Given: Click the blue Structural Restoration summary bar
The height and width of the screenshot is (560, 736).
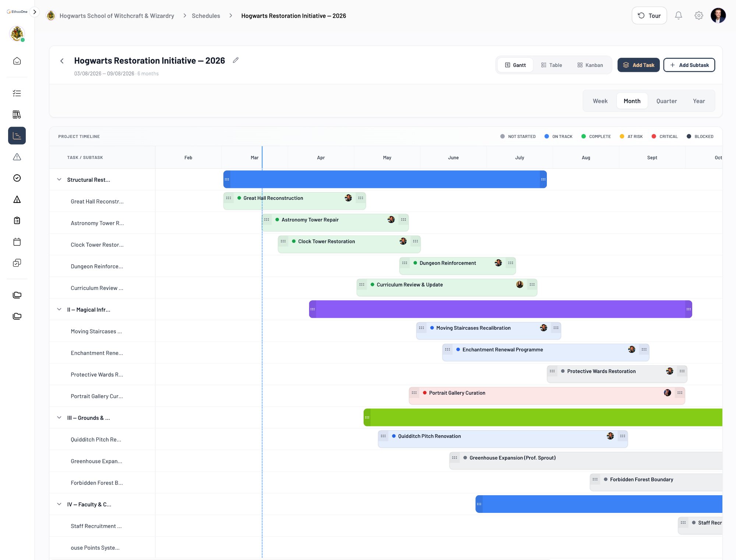Looking at the screenshot, I should point(385,179).
